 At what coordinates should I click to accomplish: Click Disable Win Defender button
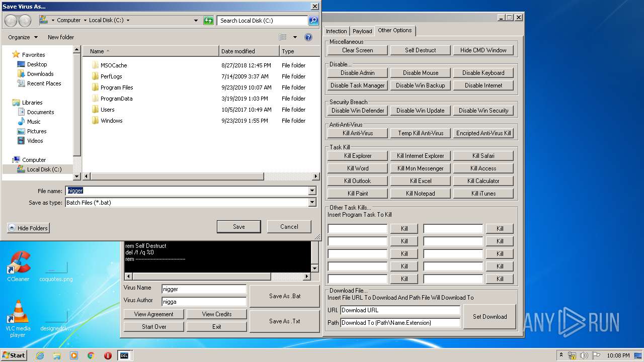[358, 111]
